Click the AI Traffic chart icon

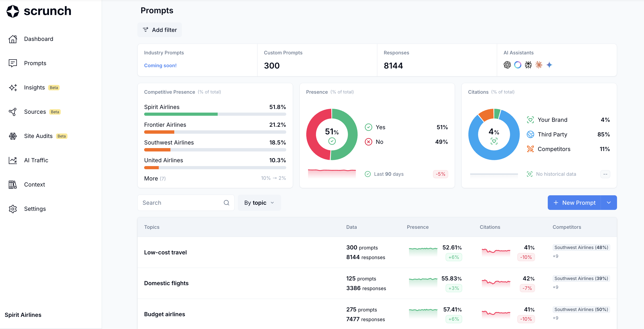pyautogui.click(x=13, y=160)
